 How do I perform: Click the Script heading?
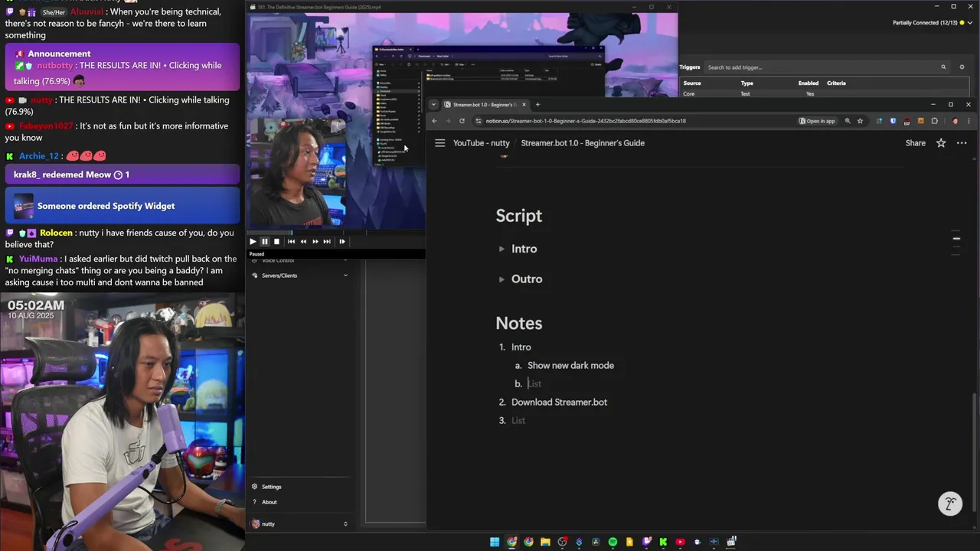[518, 216]
